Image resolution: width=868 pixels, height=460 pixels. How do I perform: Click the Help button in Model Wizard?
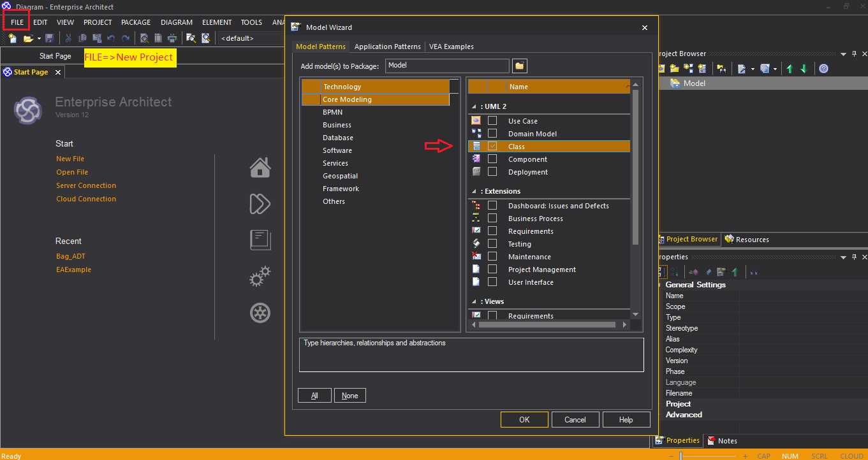coord(626,419)
